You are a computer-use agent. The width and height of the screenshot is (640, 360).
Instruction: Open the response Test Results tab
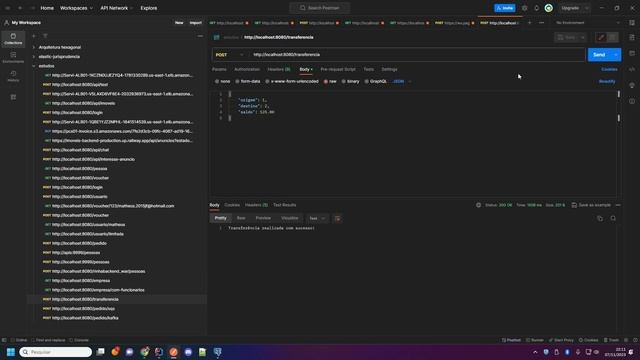[x=284, y=205]
